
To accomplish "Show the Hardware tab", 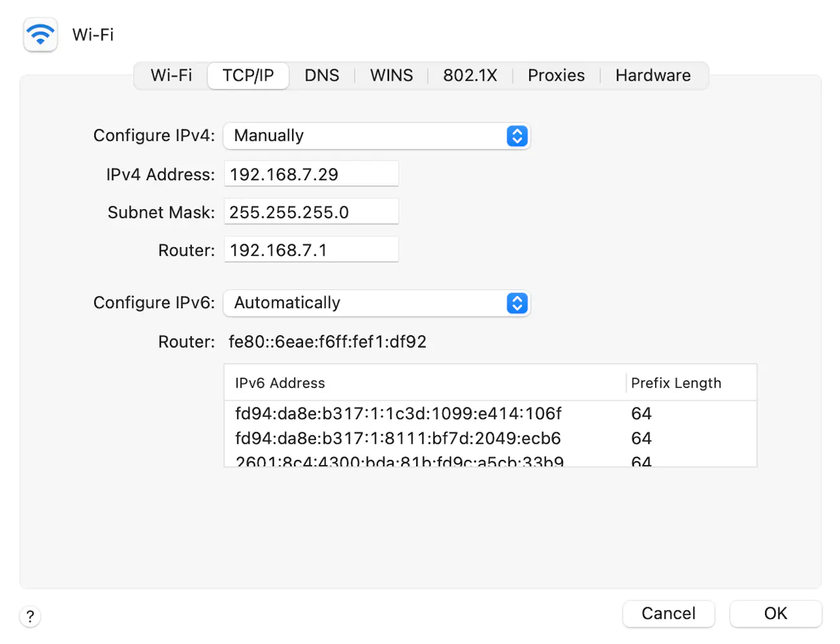I will tap(653, 76).
